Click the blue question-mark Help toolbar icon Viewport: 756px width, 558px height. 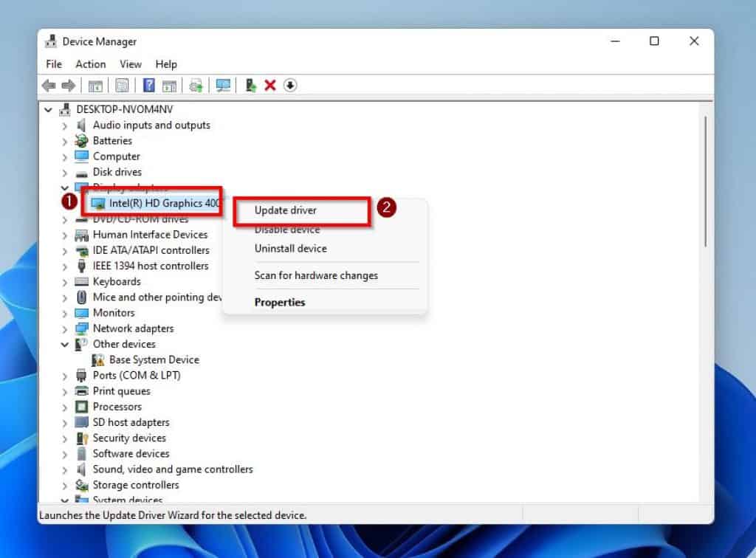[x=149, y=86]
